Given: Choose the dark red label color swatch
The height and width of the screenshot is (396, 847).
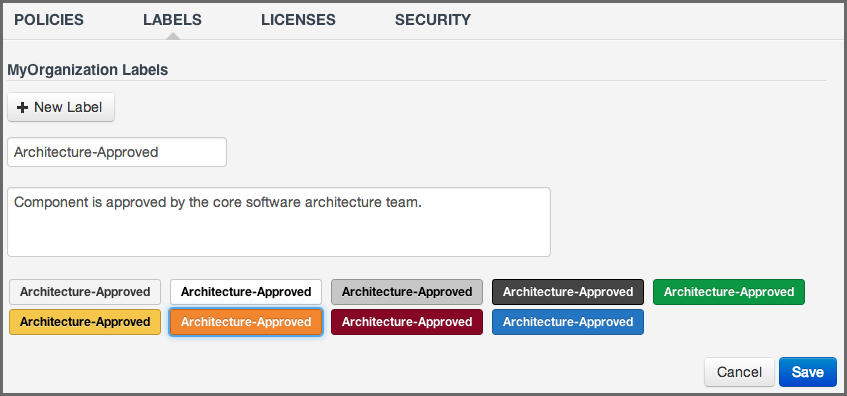Looking at the screenshot, I should click(x=407, y=322).
